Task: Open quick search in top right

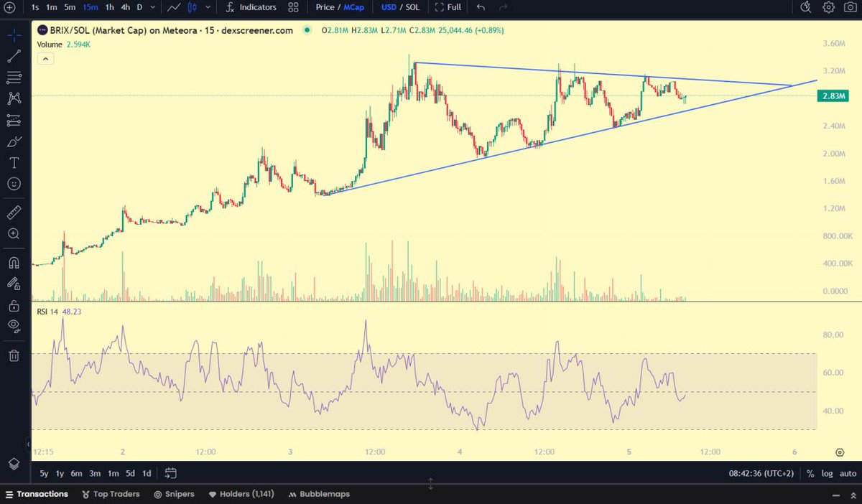Action: (x=806, y=7)
